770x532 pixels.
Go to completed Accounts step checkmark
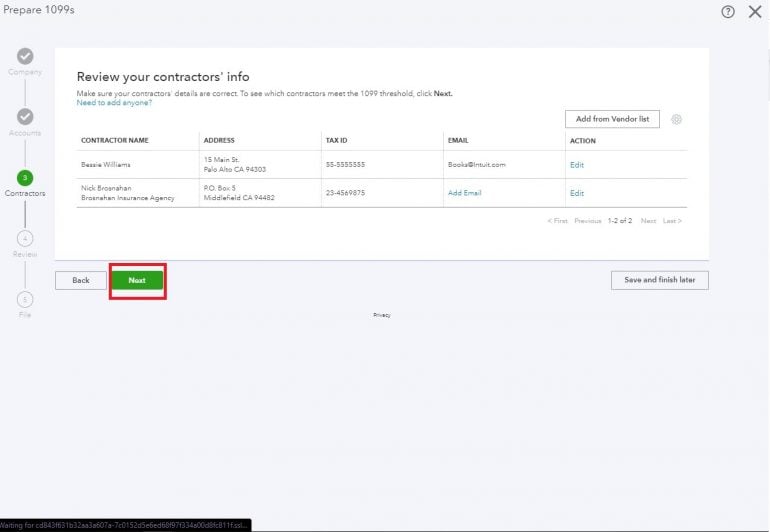(x=25, y=117)
